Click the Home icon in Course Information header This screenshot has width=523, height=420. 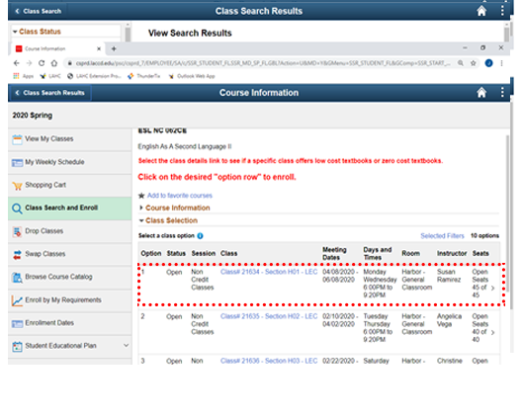[x=481, y=93]
